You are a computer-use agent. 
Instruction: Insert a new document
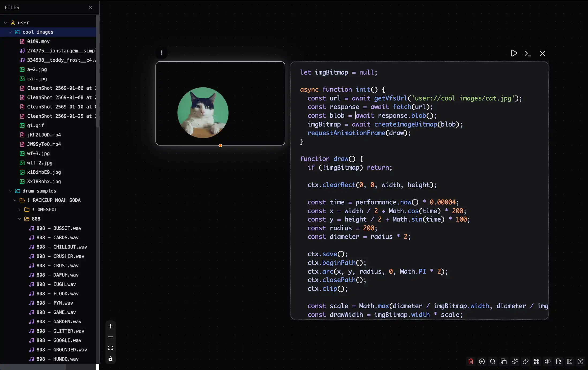pos(558,361)
